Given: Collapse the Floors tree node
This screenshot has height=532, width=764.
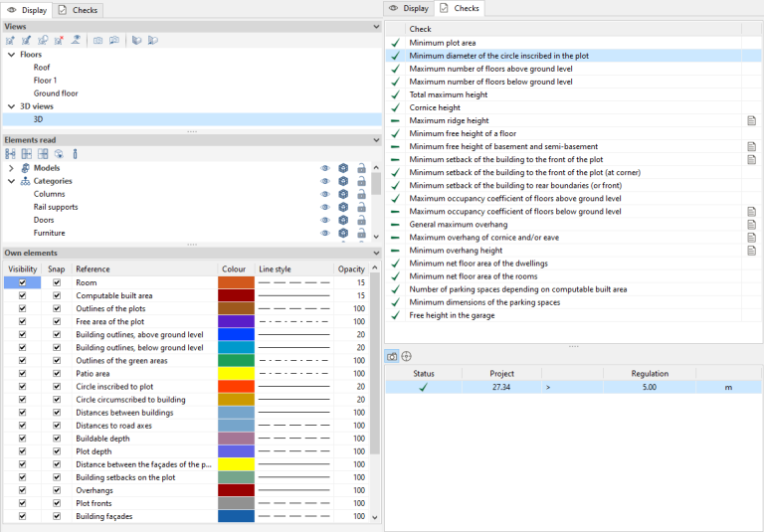Looking at the screenshot, I should click(x=11, y=55).
